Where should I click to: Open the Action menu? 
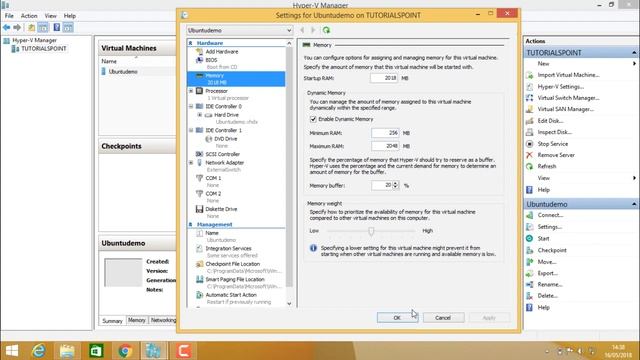pyautogui.click(x=29, y=16)
